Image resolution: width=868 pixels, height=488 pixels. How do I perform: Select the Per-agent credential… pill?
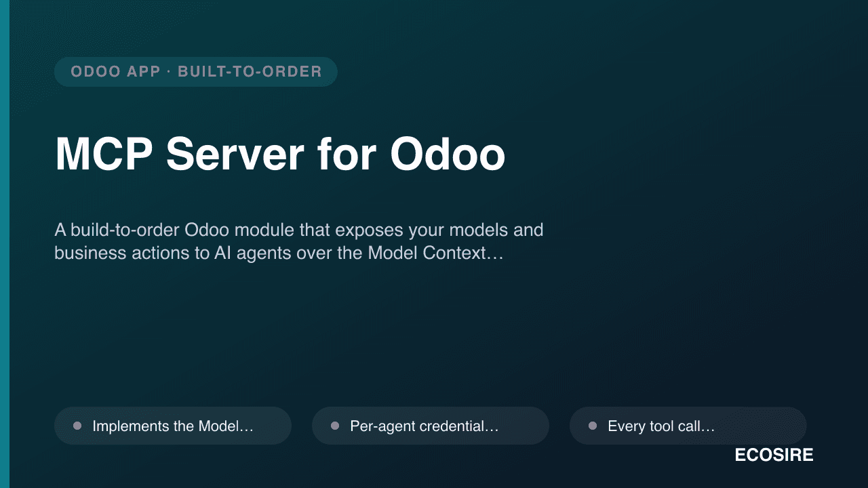pyautogui.click(x=431, y=426)
